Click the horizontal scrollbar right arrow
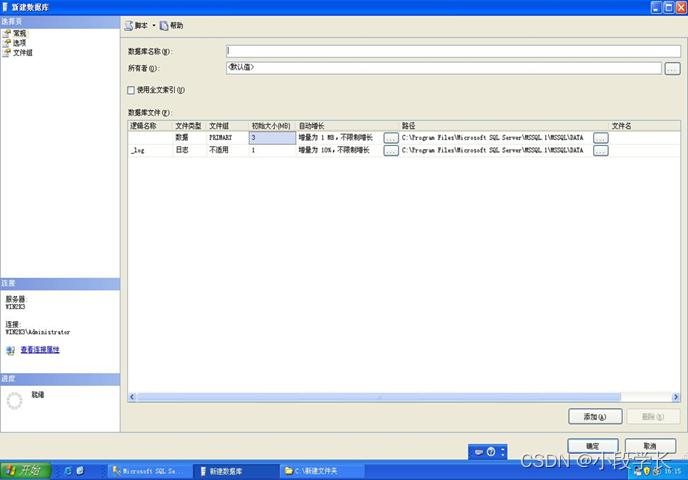Screen dimensions: 688x480 (676, 397)
